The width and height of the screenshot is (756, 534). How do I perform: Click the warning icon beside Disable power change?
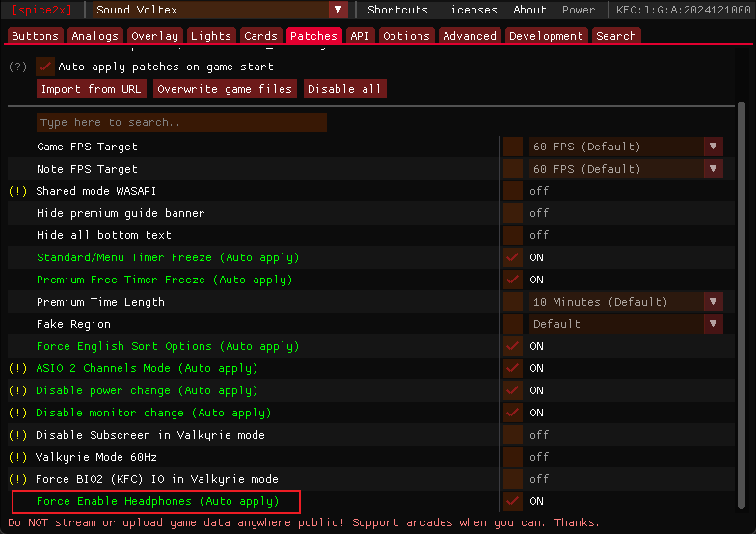(17, 390)
